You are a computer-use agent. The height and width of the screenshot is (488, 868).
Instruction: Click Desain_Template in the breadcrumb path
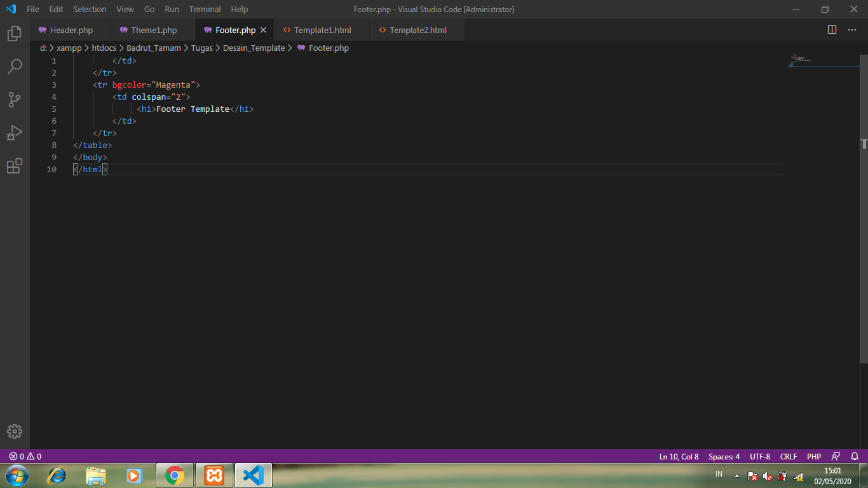tap(254, 48)
